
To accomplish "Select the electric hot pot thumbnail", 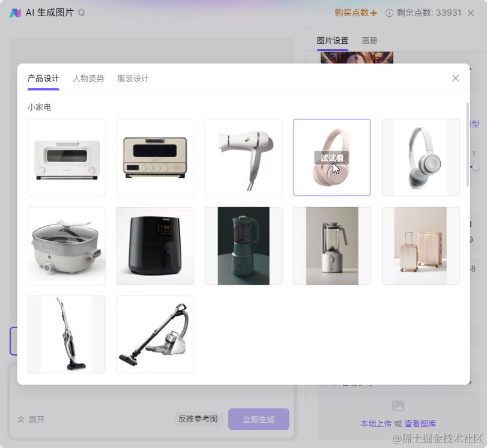I will tap(67, 246).
